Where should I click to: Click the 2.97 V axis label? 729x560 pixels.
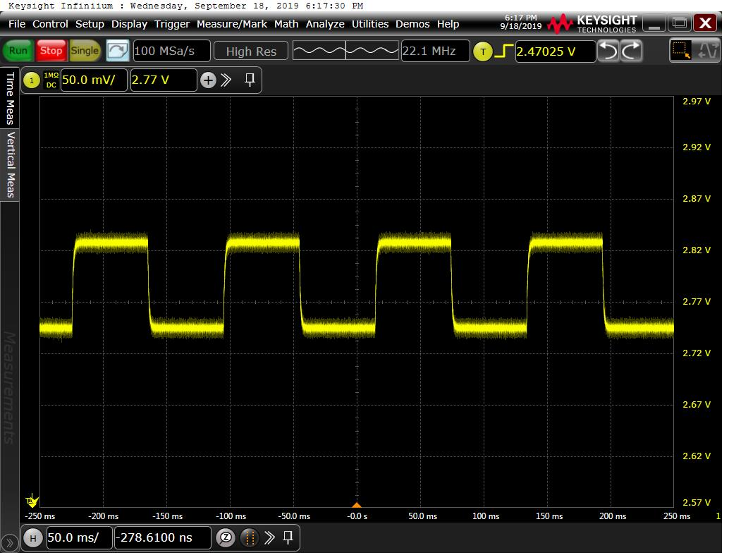click(697, 102)
